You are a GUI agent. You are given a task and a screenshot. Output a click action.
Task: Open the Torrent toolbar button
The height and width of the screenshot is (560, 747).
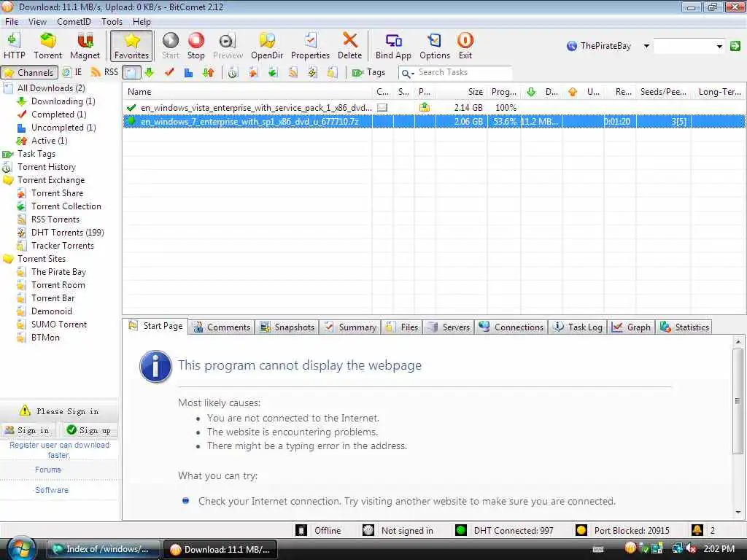point(47,46)
